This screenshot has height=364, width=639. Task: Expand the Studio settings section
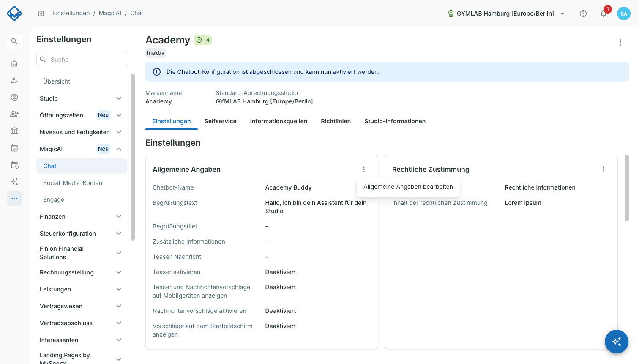81,98
